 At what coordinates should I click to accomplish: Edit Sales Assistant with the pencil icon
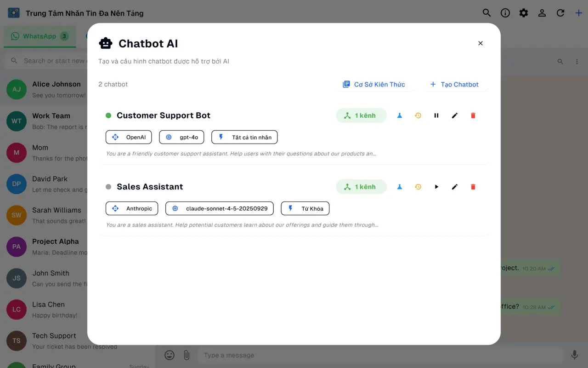click(x=455, y=187)
